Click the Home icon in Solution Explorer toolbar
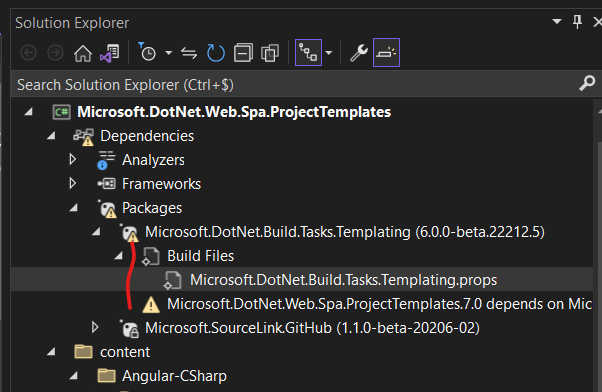This screenshot has height=392, width=602. point(83,53)
